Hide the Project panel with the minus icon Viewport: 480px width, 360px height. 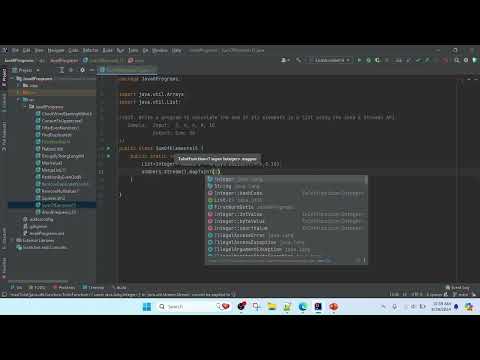click(92, 70)
